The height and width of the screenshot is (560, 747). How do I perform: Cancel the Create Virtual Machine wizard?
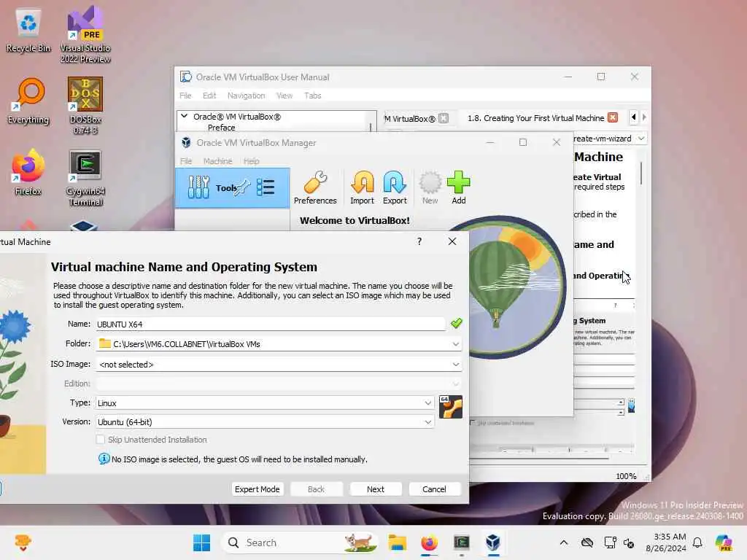click(x=434, y=489)
